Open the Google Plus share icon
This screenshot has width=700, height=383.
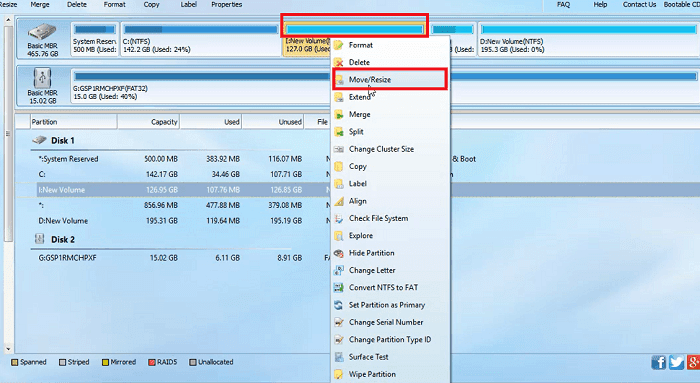(x=693, y=362)
